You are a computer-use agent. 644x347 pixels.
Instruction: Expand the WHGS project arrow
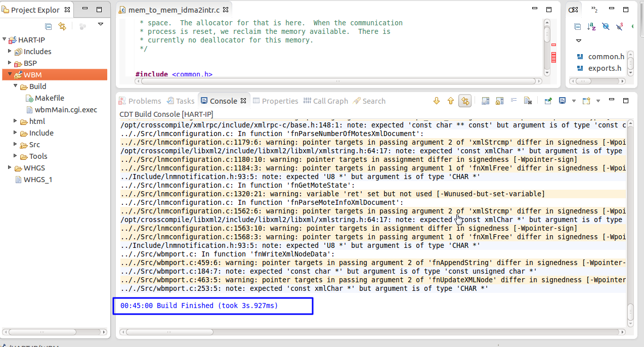click(x=10, y=167)
